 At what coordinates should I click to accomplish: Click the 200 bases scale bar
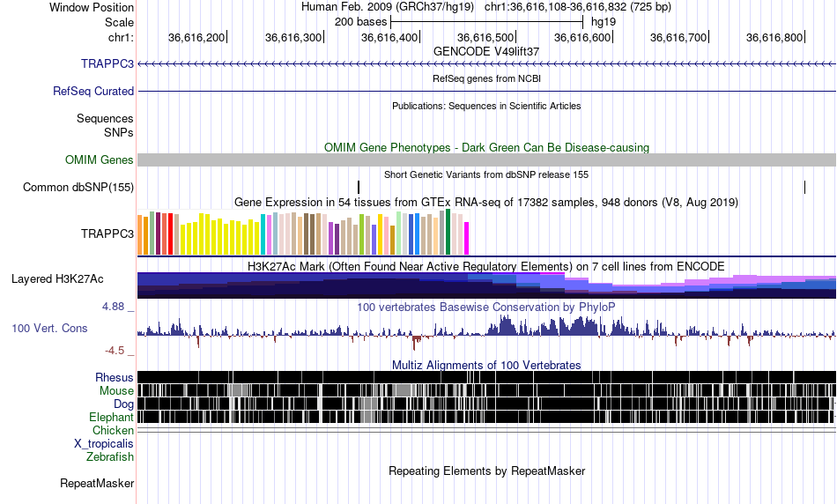(x=487, y=22)
